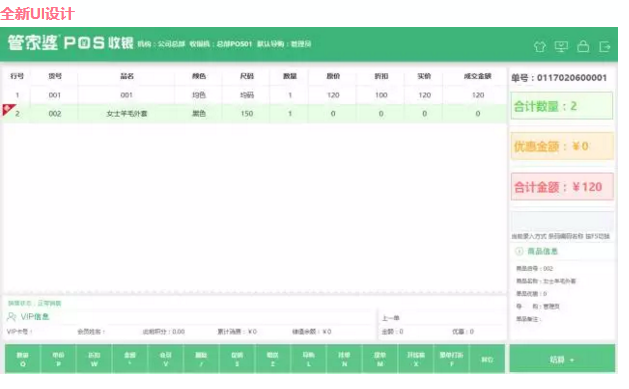Click the 货号 column header

click(55, 76)
